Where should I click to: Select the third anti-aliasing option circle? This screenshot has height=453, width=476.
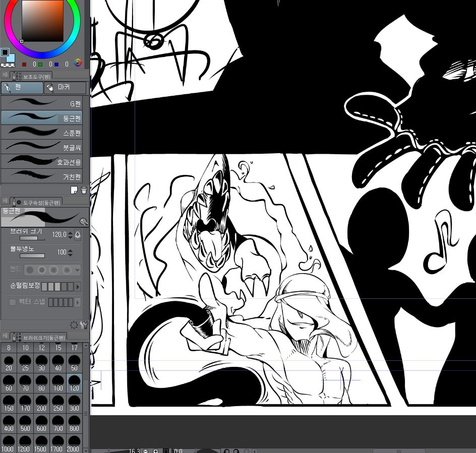pos(54,270)
